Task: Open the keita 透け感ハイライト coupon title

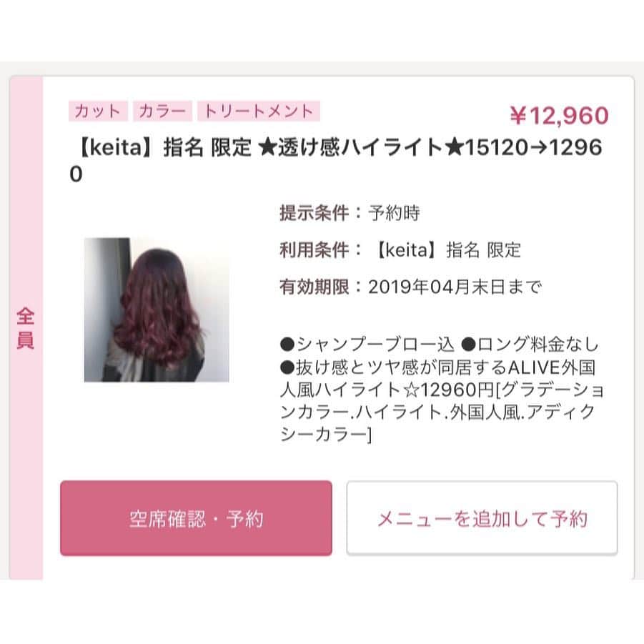Action: click(337, 160)
